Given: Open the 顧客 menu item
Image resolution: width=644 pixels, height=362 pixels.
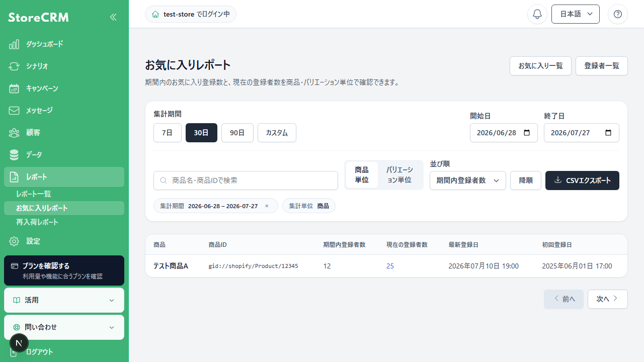Looking at the screenshot, I should 64,133.
